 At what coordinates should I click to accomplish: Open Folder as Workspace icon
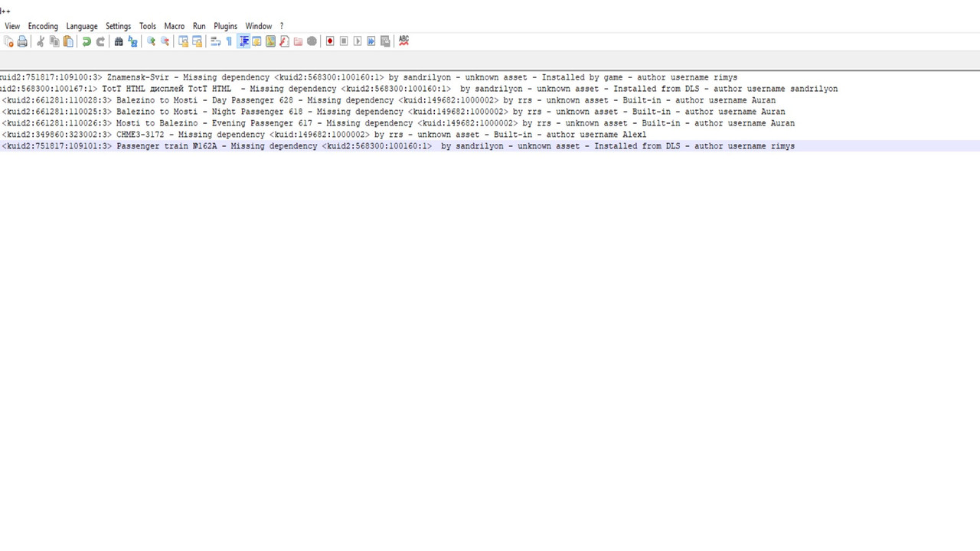298,41
